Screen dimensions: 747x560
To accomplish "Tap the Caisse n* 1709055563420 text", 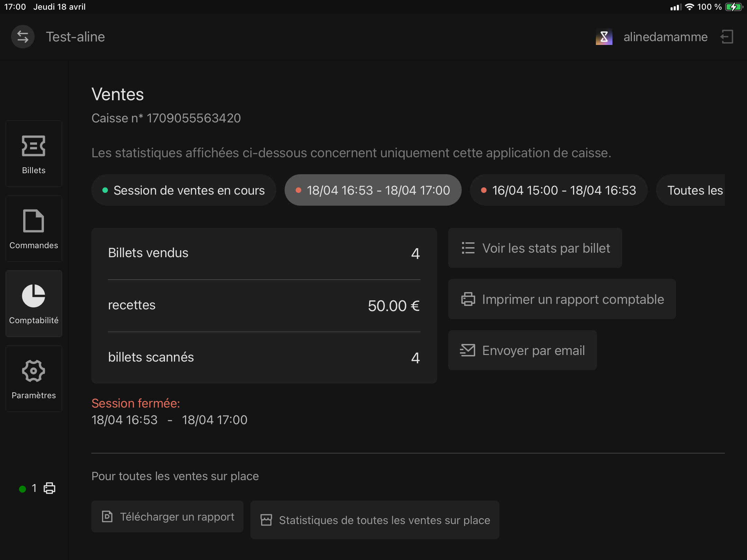I will tap(166, 118).
